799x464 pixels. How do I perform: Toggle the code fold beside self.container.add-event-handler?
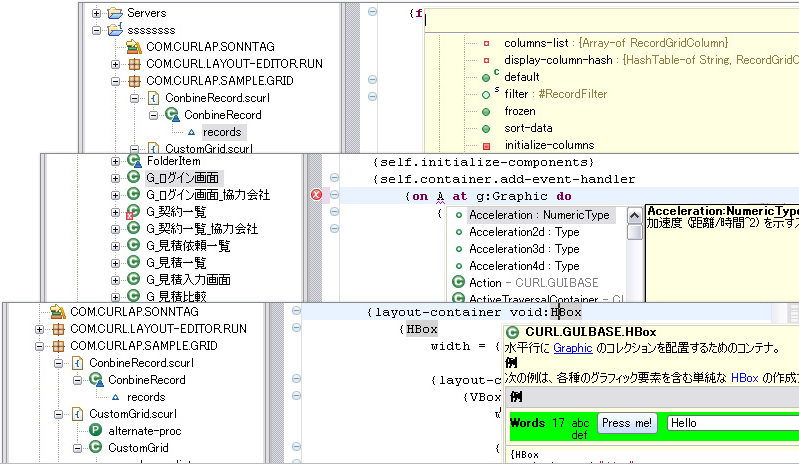click(335, 178)
